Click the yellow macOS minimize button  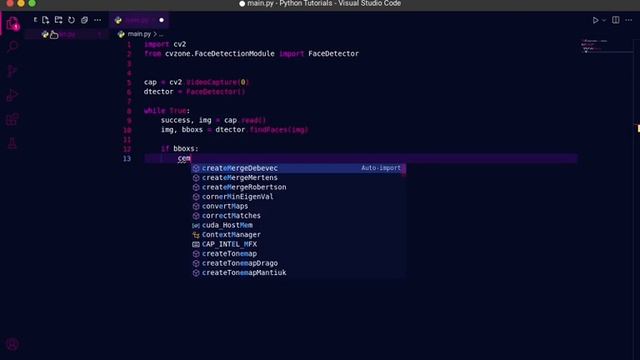tap(21, 3)
